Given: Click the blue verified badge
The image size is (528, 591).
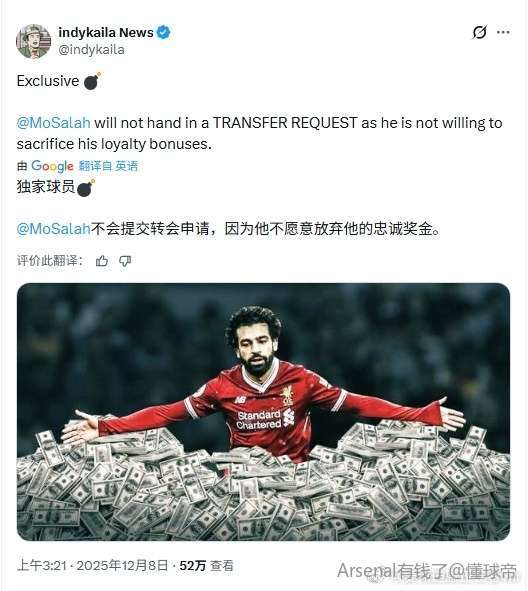Looking at the screenshot, I should click(163, 33).
